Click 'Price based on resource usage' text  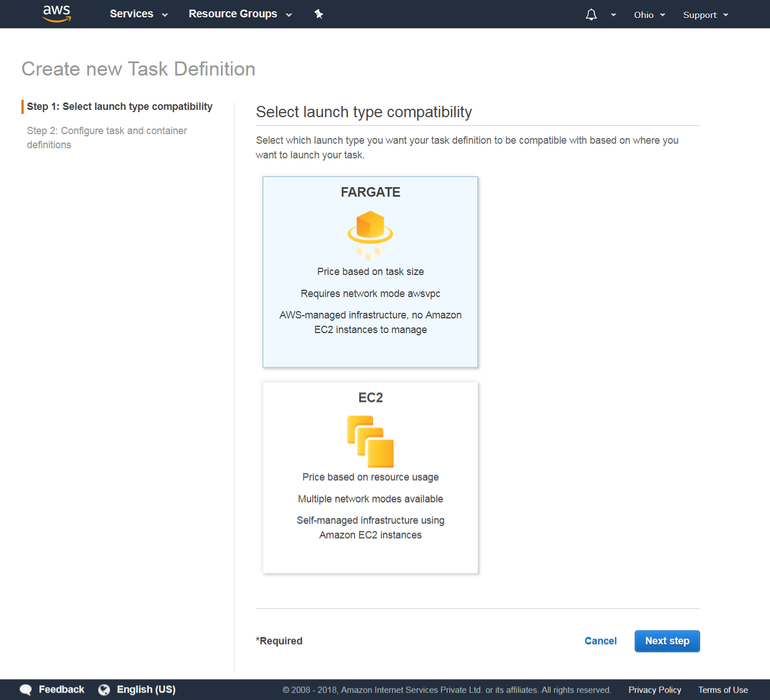(370, 477)
